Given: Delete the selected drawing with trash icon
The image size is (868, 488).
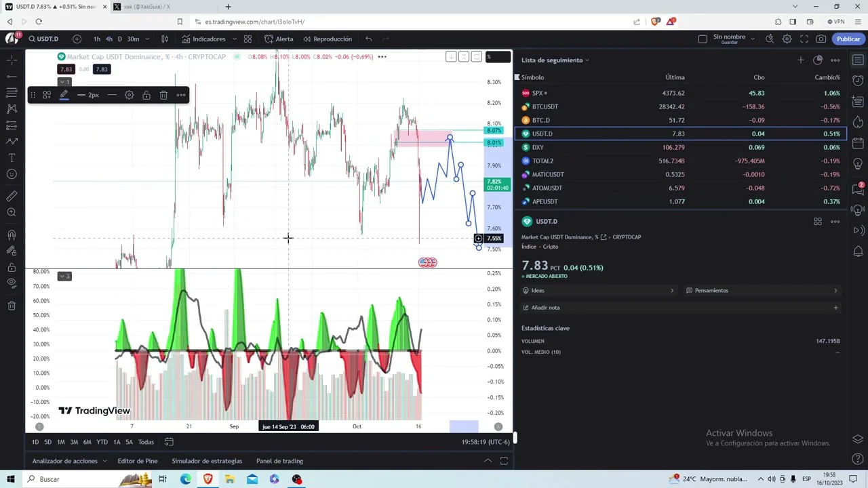Looking at the screenshot, I should click(163, 96).
